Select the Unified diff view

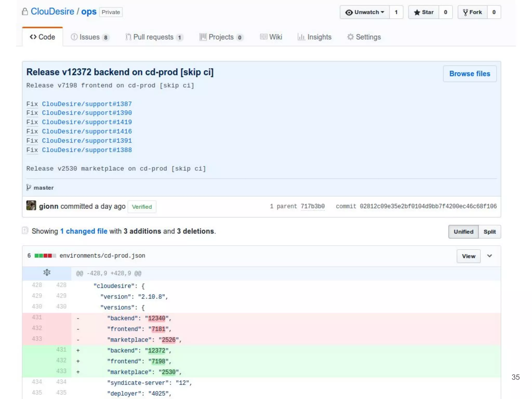(x=463, y=232)
